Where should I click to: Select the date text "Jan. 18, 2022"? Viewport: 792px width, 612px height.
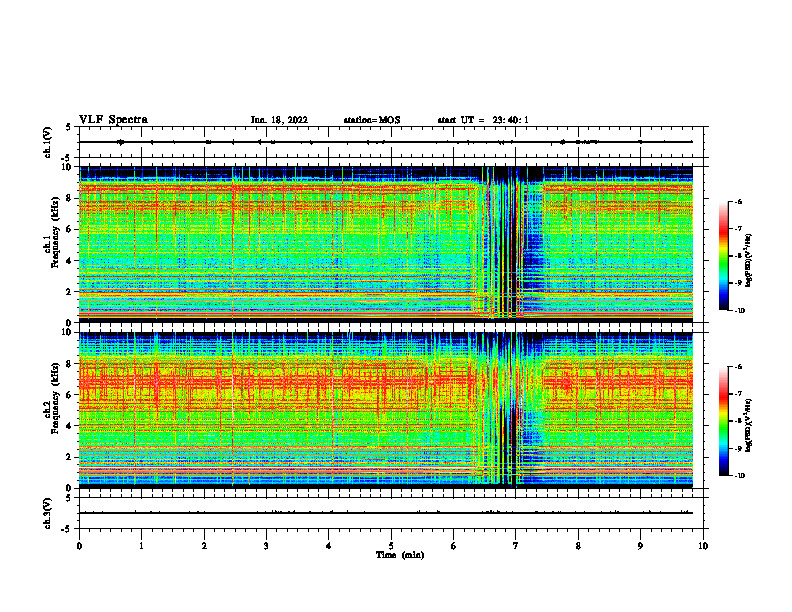click(x=279, y=120)
